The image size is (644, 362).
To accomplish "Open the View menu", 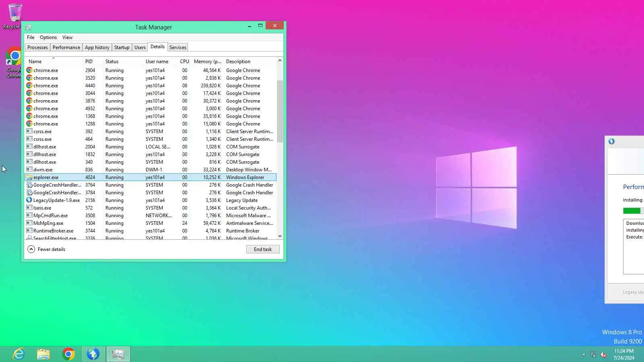I will pos(67,37).
